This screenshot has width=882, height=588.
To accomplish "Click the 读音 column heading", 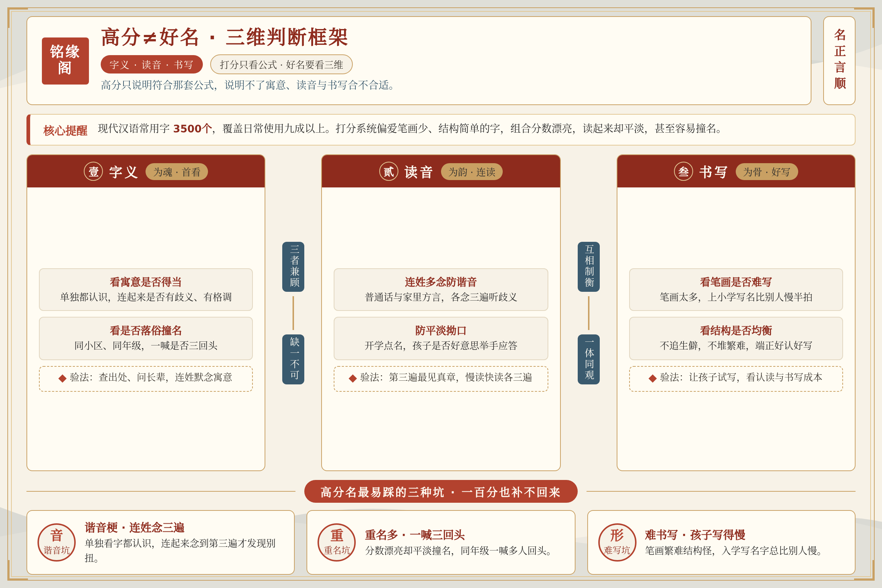I will coord(419,172).
